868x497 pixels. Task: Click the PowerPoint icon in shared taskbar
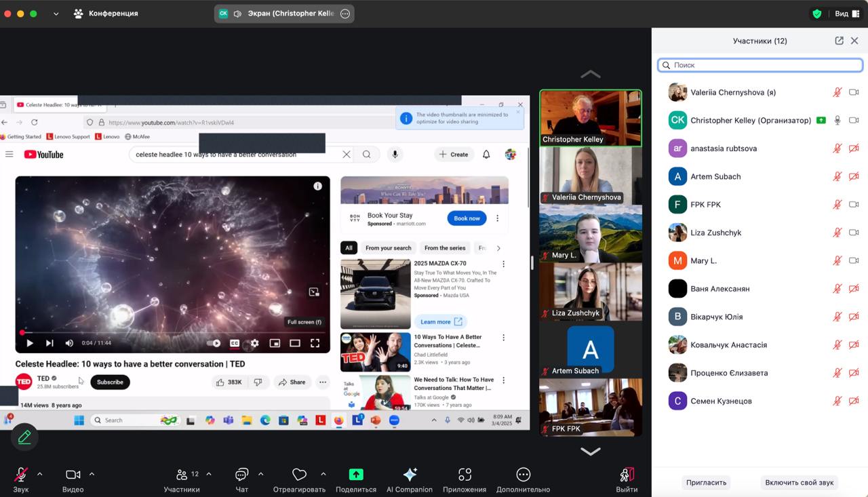tap(376, 420)
